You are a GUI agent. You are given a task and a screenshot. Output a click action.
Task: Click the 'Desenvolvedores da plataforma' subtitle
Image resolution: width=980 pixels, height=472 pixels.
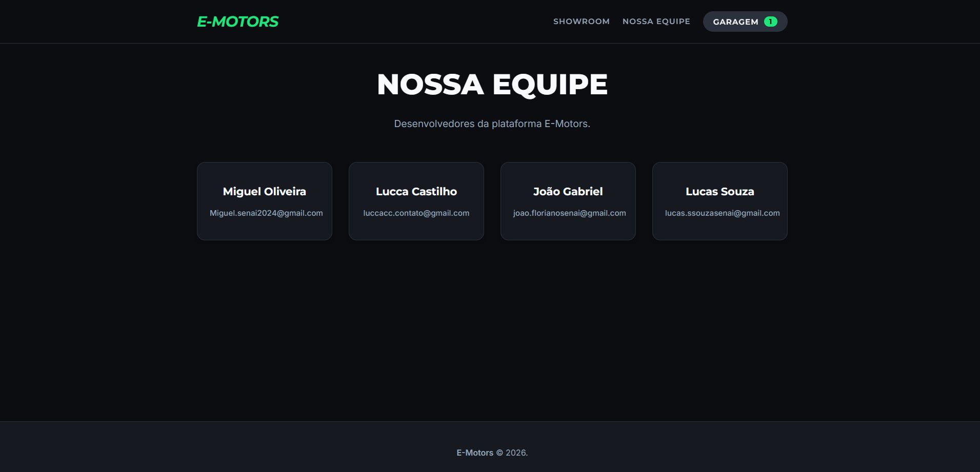tap(492, 124)
